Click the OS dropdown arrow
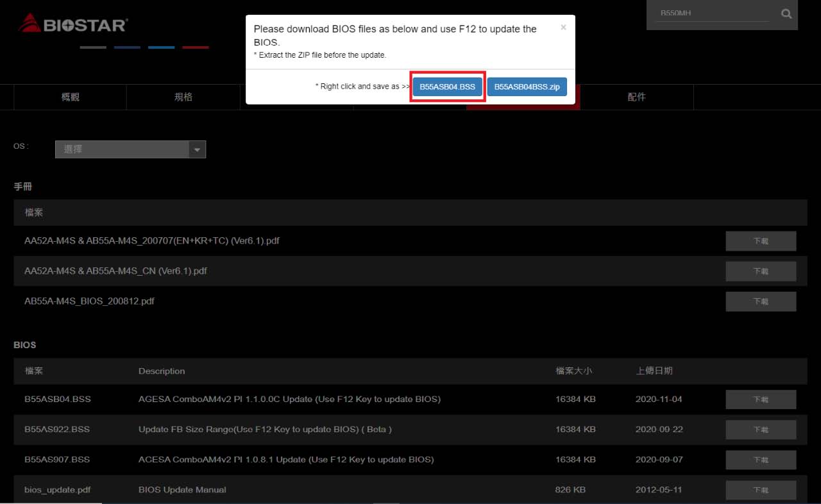This screenshot has width=821, height=504. click(x=197, y=149)
